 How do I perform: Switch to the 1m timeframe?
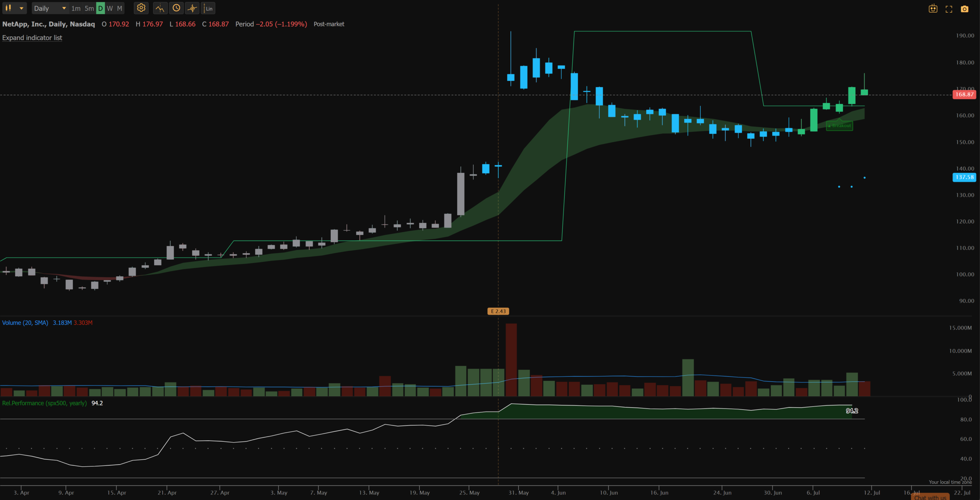76,8
